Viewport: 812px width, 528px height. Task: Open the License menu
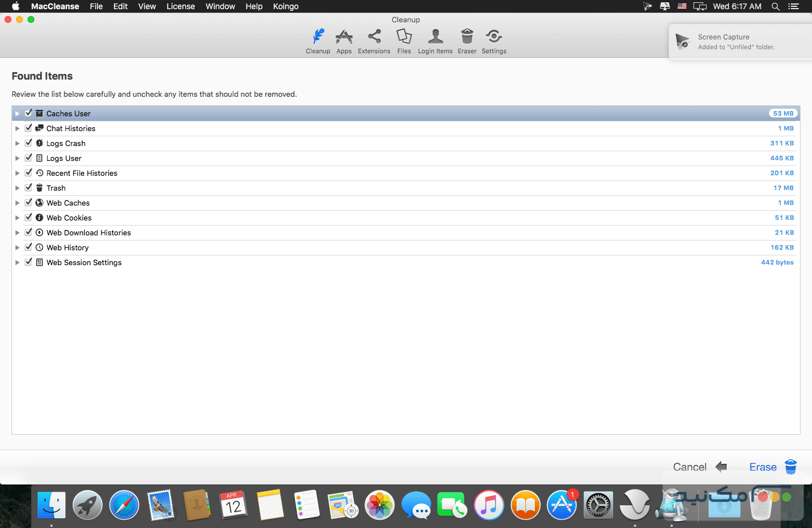click(180, 6)
